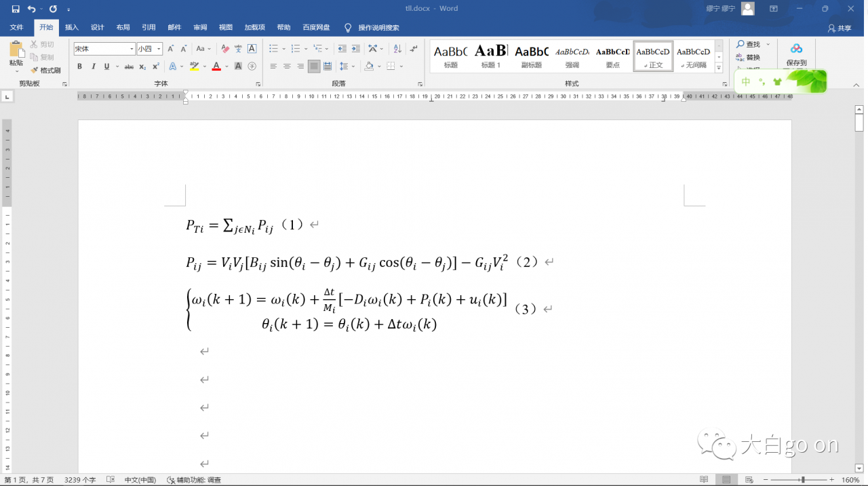Clear all formatting with the eraser icon
The width and height of the screenshot is (868, 486).
pyautogui.click(x=224, y=49)
